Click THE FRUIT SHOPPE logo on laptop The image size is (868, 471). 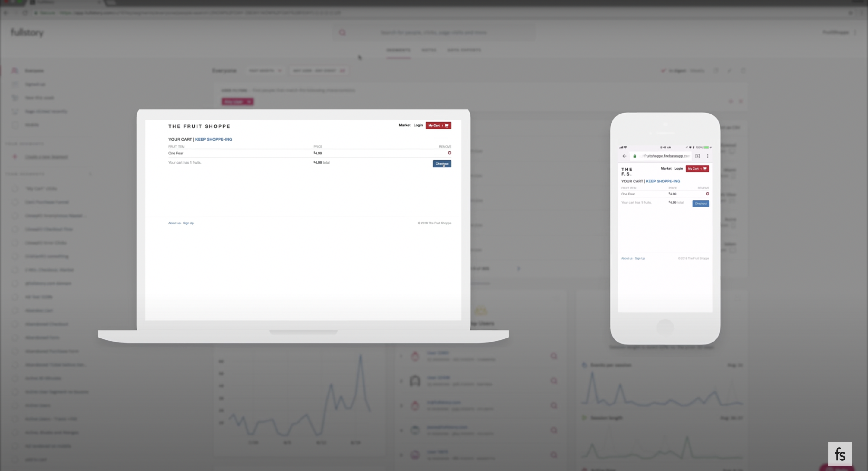[x=199, y=126]
